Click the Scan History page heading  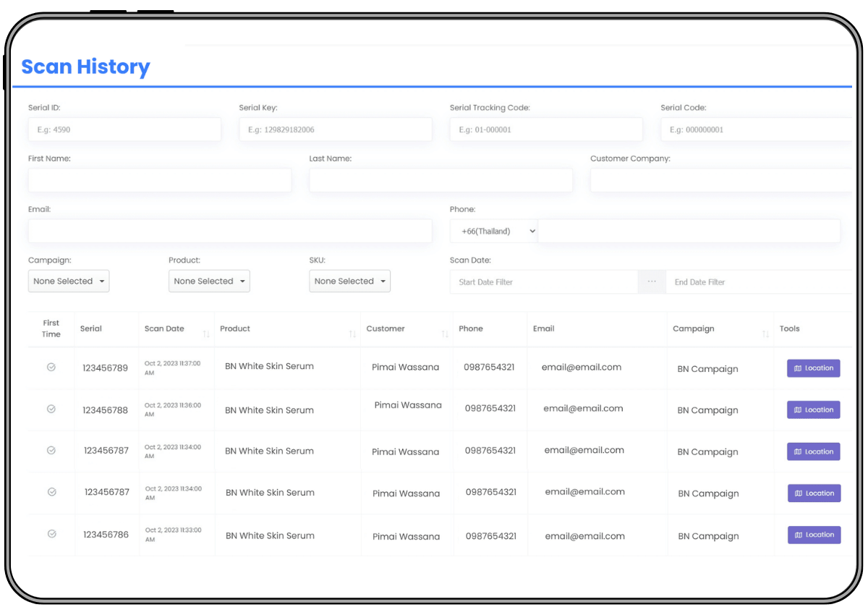point(85,67)
